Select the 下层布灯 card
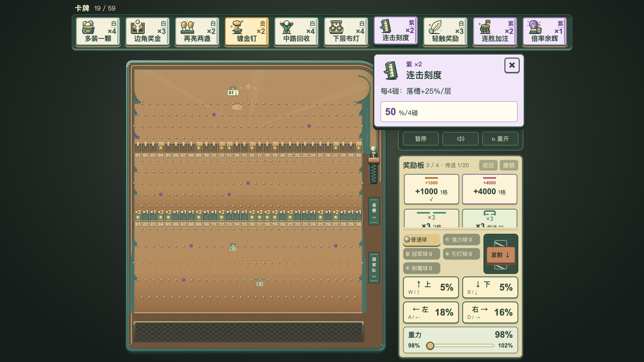 coord(346,32)
